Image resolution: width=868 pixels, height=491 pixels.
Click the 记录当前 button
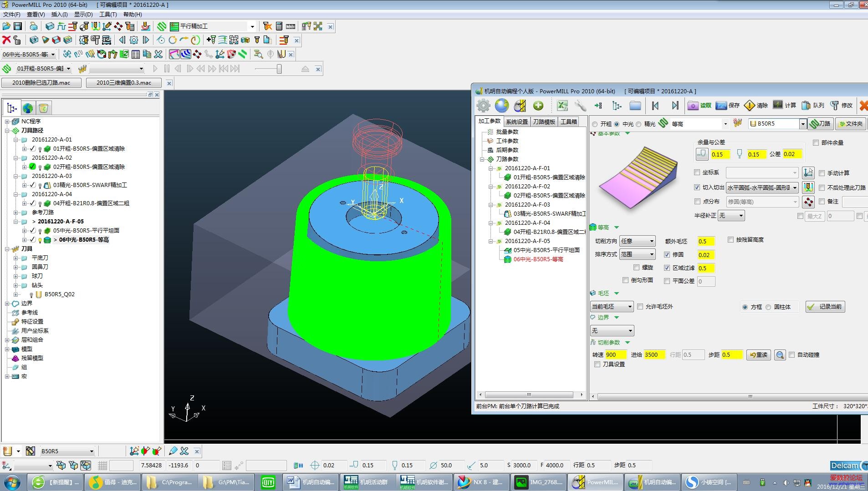[825, 307]
